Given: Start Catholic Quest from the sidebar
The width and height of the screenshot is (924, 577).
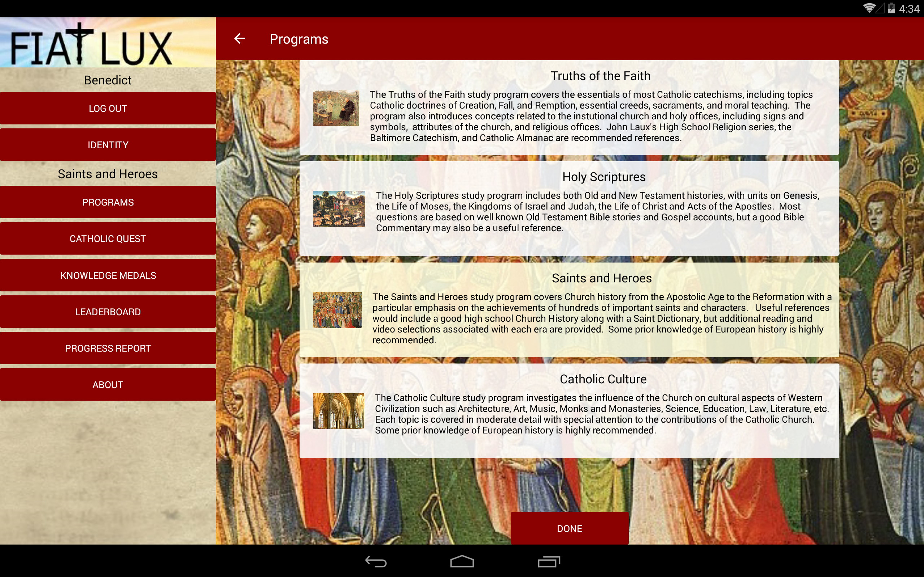Looking at the screenshot, I should click(x=108, y=239).
